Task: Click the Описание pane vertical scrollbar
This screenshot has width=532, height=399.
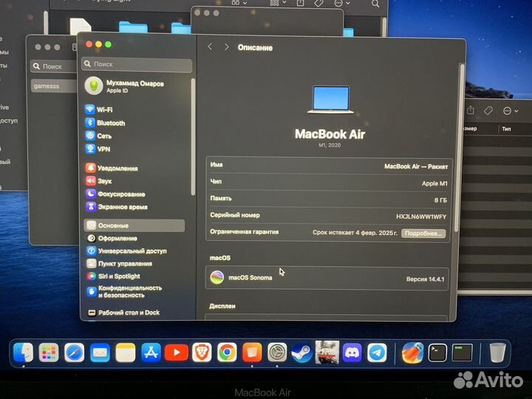Action: (x=458, y=148)
